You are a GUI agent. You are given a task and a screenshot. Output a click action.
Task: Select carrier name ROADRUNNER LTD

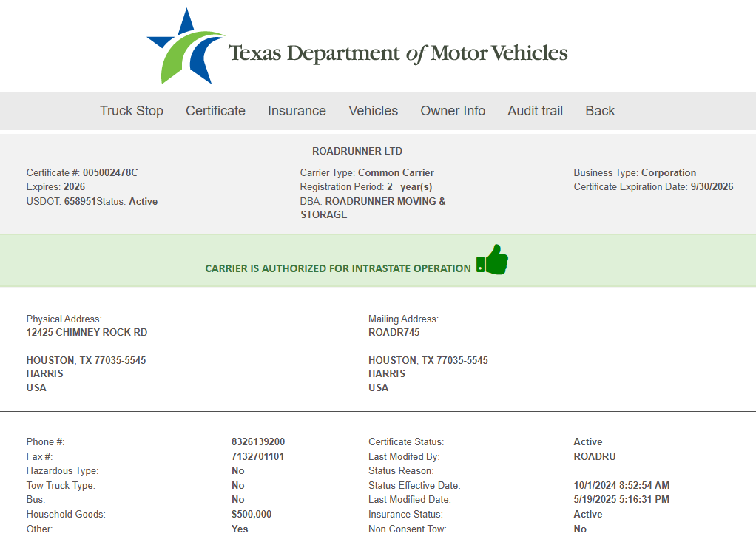[357, 151]
